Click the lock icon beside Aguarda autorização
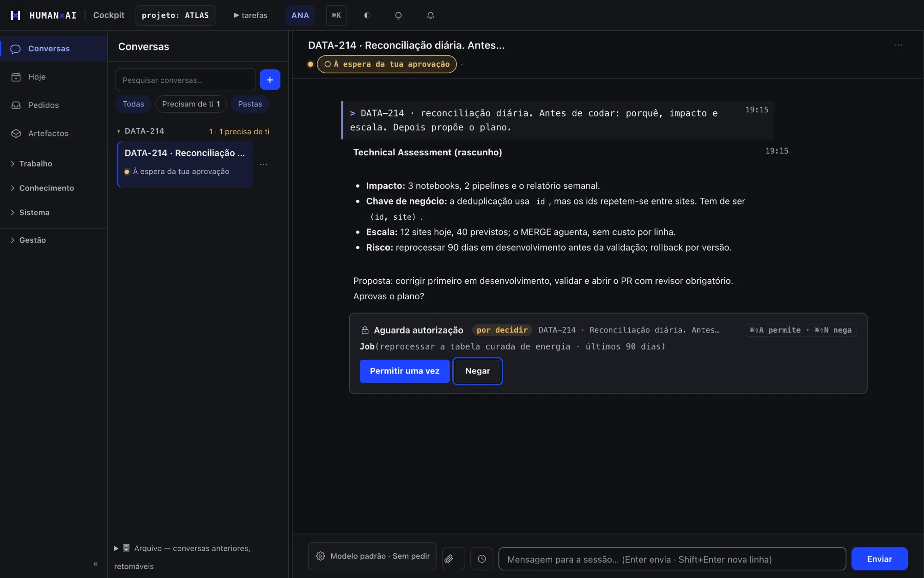 tap(365, 330)
